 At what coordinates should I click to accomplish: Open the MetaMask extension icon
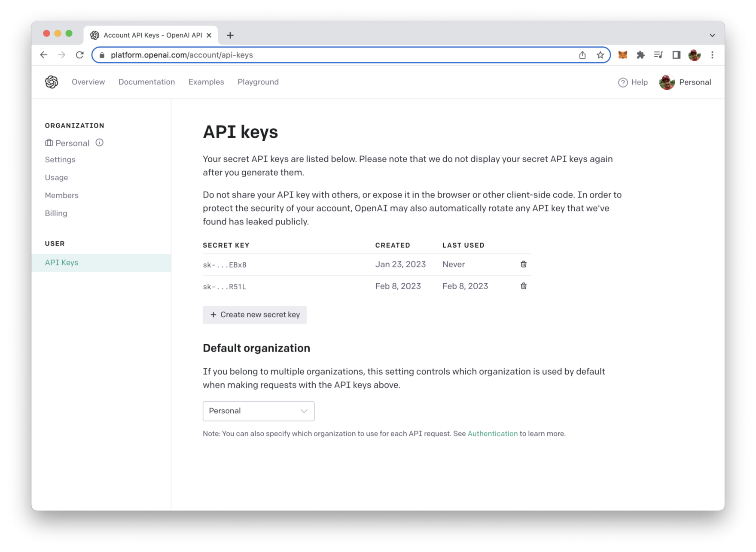click(x=622, y=55)
